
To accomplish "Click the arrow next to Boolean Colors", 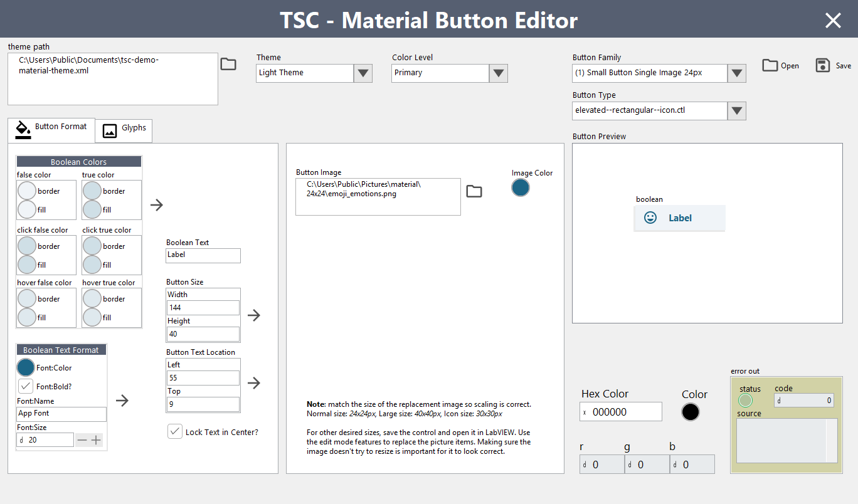I will pyautogui.click(x=157, y=204).
